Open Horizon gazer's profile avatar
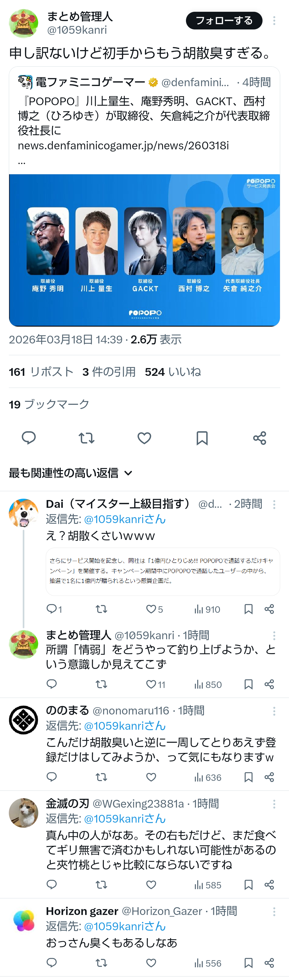289x980 pixels. (24, 920)
